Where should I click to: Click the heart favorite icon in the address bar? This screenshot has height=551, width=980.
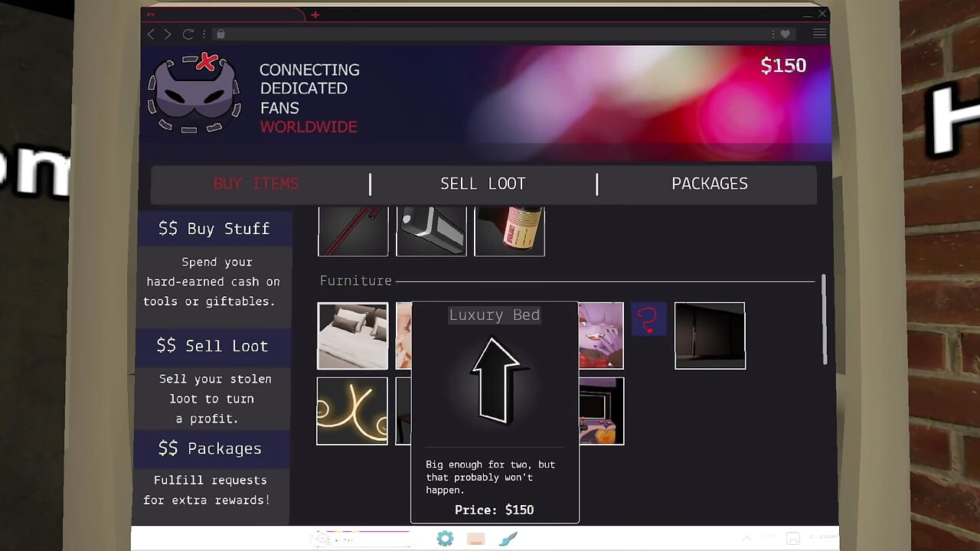786,34
